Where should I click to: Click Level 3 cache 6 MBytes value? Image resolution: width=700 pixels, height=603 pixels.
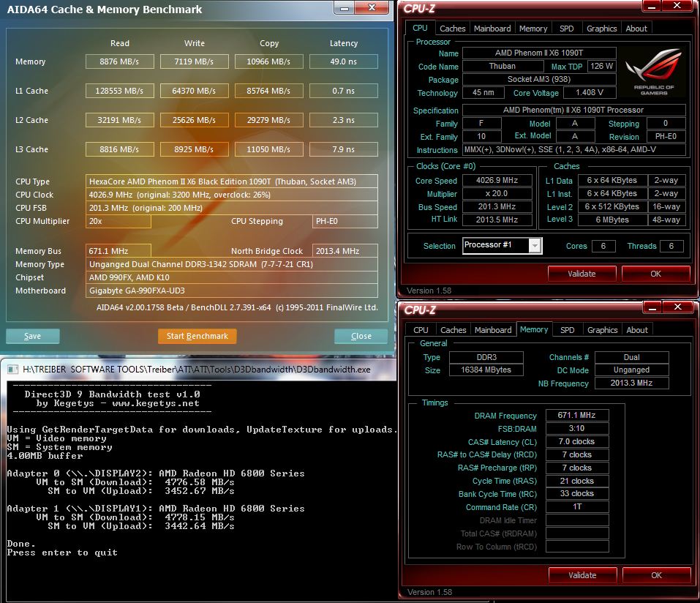pos(612,220)
